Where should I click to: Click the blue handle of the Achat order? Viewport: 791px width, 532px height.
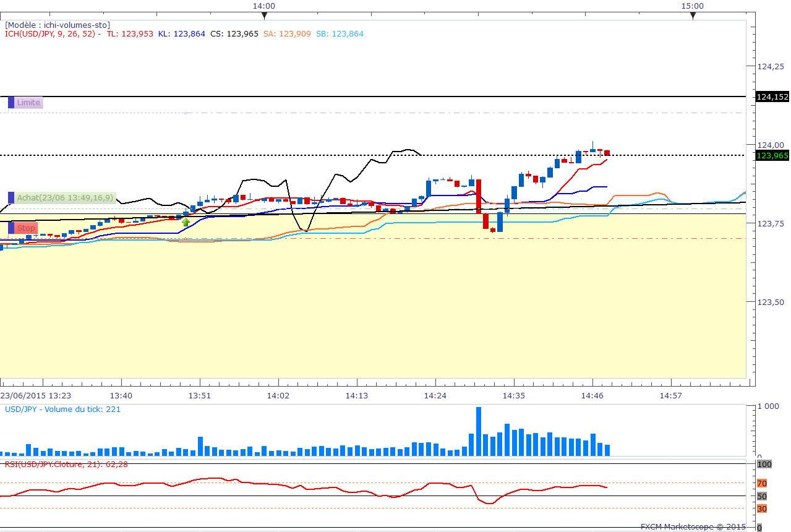[x=11, y=198]
